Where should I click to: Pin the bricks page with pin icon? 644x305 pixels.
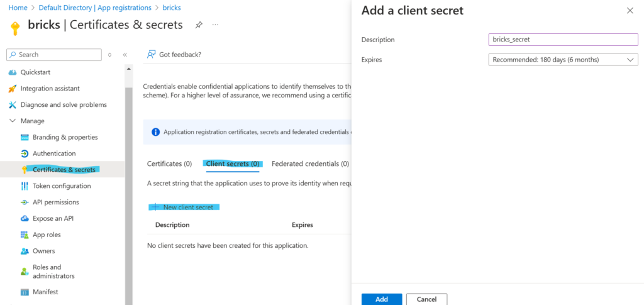[199, 25]
